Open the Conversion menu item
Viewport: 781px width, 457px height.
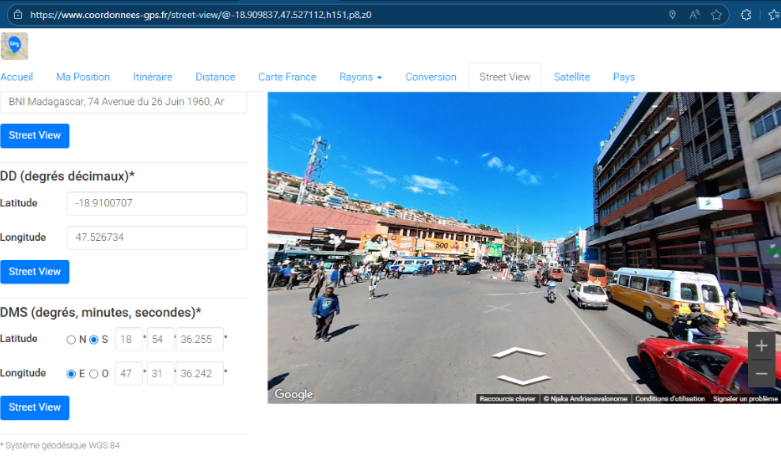coord(430,77)
